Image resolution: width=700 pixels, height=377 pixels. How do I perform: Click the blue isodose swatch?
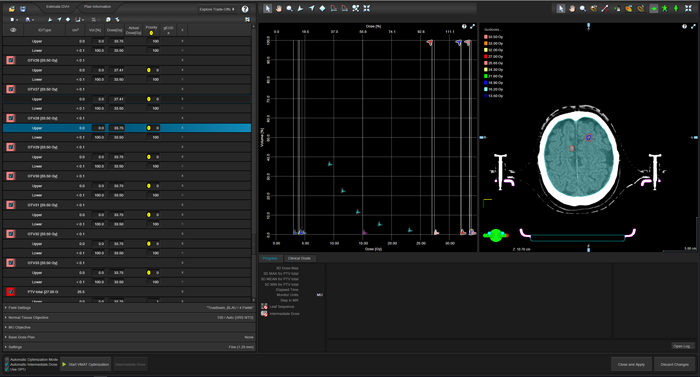[486, 83]
